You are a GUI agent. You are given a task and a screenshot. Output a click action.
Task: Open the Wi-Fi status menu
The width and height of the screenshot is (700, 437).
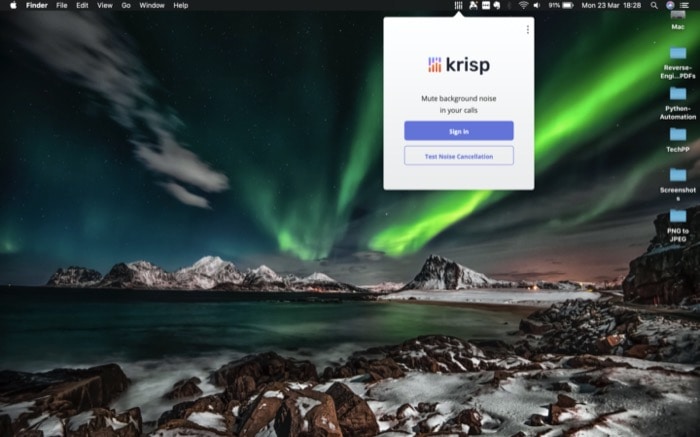(x=523, y=5)
